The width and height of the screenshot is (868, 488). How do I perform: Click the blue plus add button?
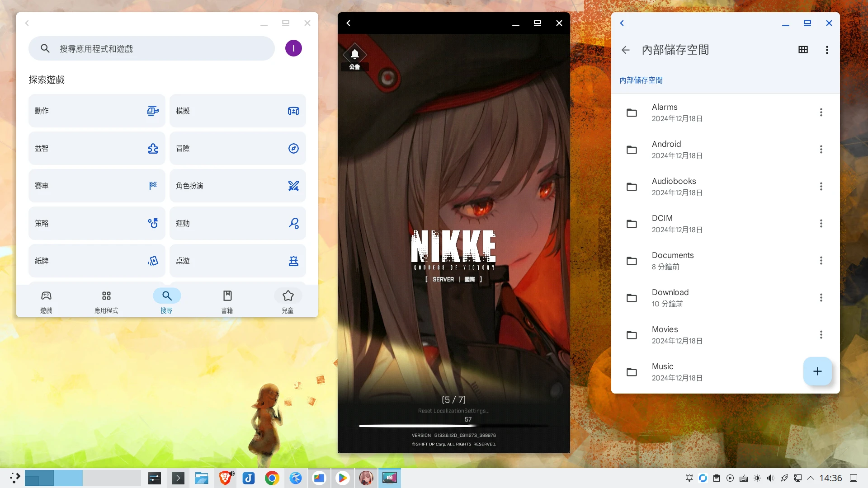coord(817,371)
